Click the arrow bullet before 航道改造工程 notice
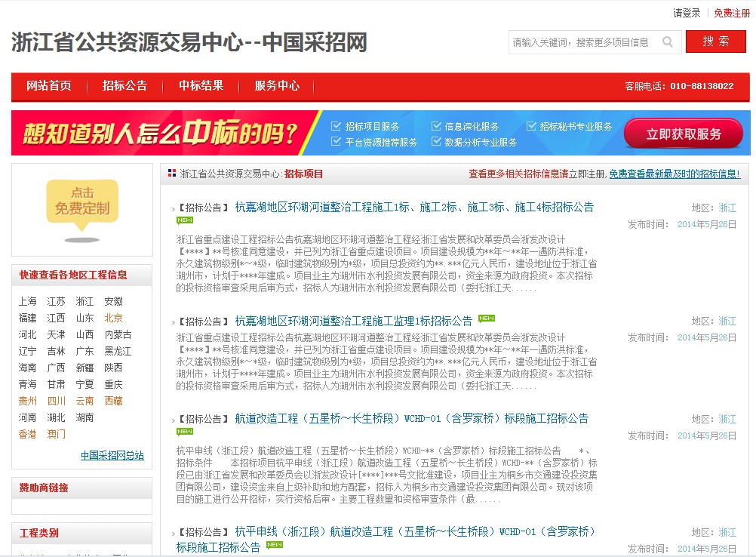The image size is (756, 557). (173, 419)
